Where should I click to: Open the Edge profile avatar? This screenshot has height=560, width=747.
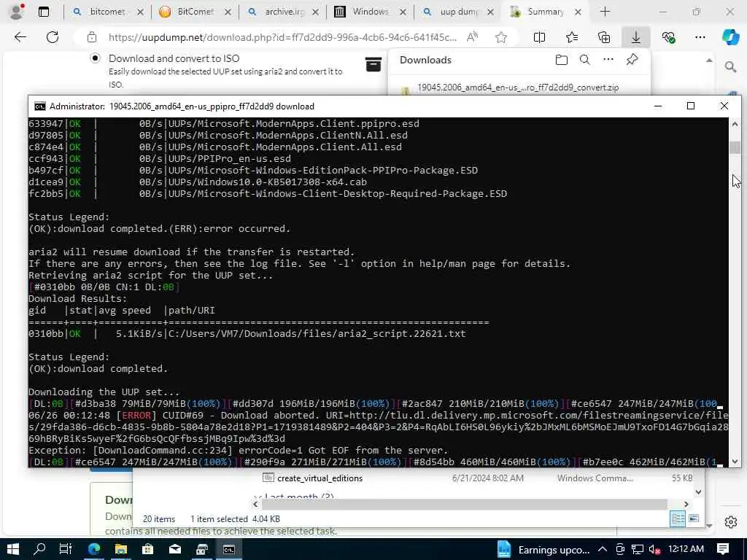click(17, 12)
